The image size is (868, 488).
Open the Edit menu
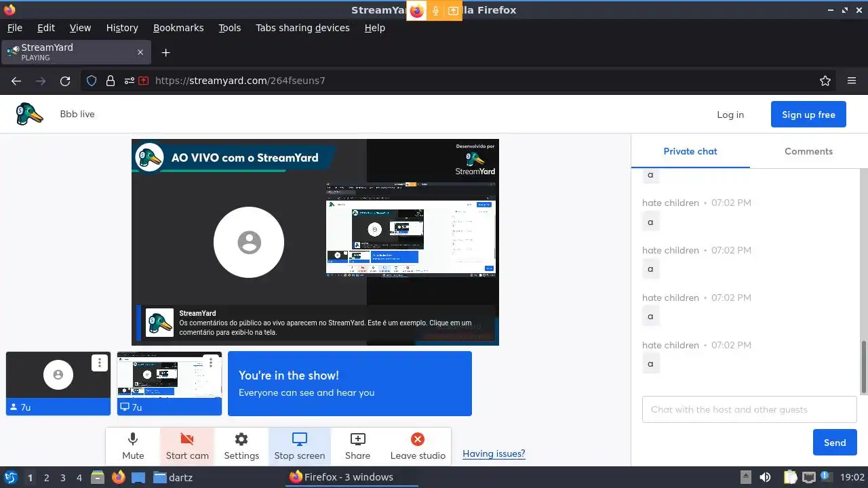coord(46,28)
